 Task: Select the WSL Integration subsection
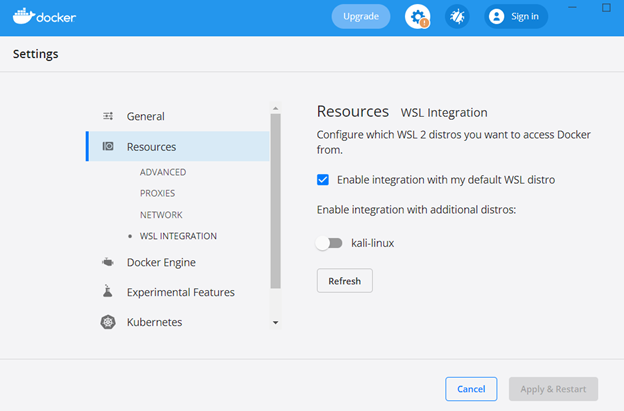click(x=178, y=236)
